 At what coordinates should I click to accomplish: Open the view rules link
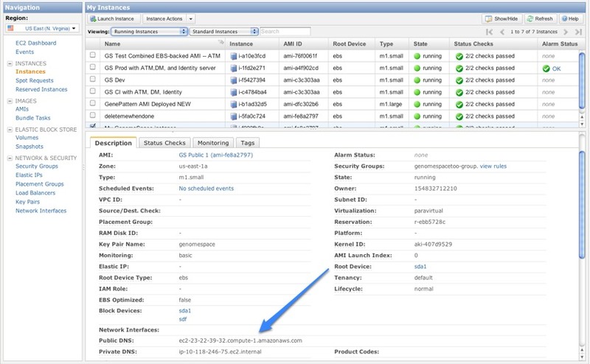493,167
